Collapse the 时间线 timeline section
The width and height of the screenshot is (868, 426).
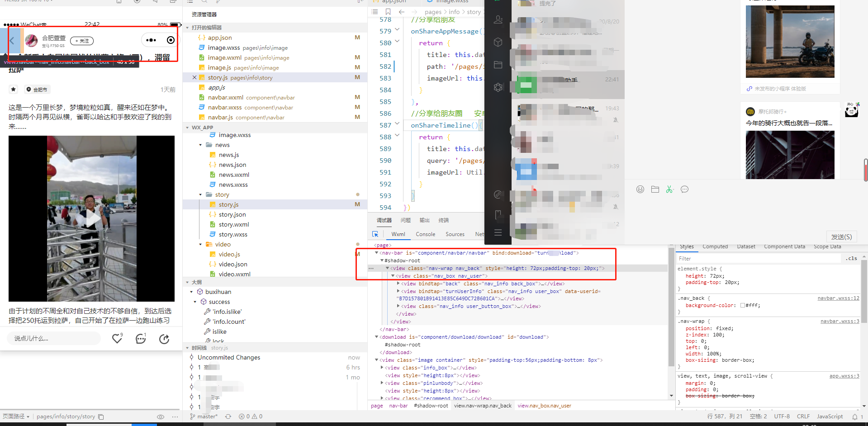188,348
